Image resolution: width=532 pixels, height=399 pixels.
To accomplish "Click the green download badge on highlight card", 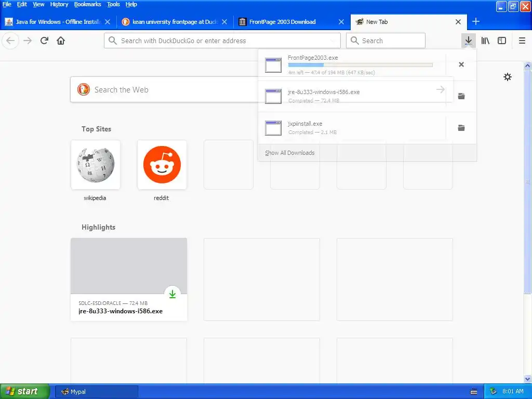I will click(x=172, y=294).
